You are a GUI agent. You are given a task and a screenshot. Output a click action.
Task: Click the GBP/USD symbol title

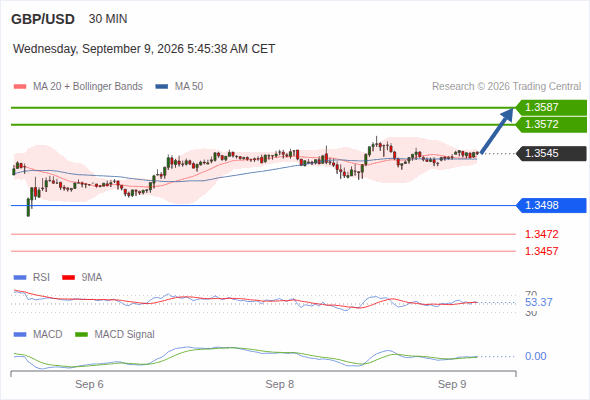click(43, 19)
